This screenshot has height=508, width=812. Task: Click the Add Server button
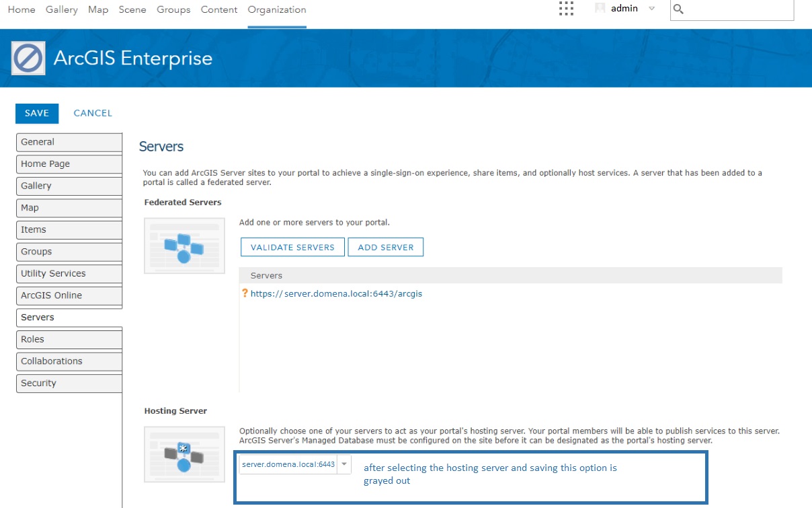coord(386,247)
